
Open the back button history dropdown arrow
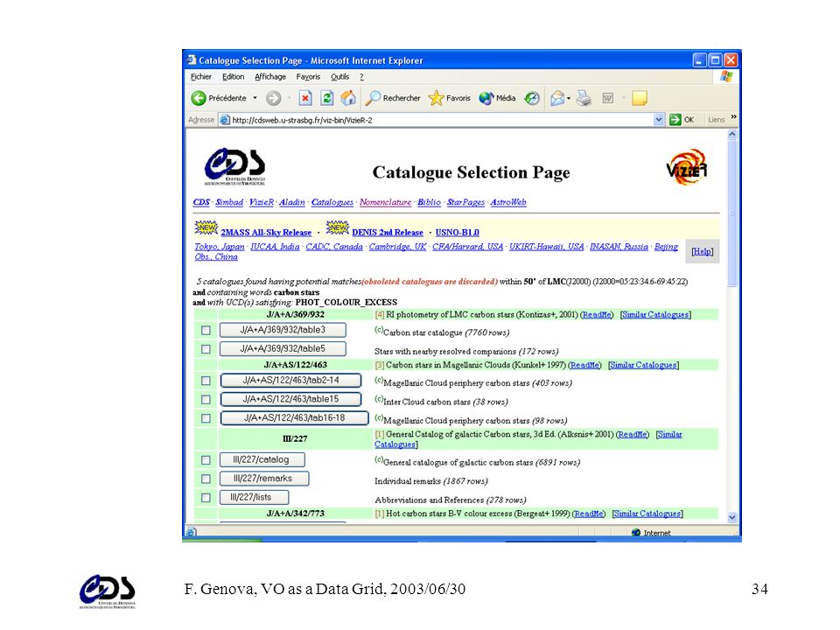pyautogui.click(x=255, y=98)
